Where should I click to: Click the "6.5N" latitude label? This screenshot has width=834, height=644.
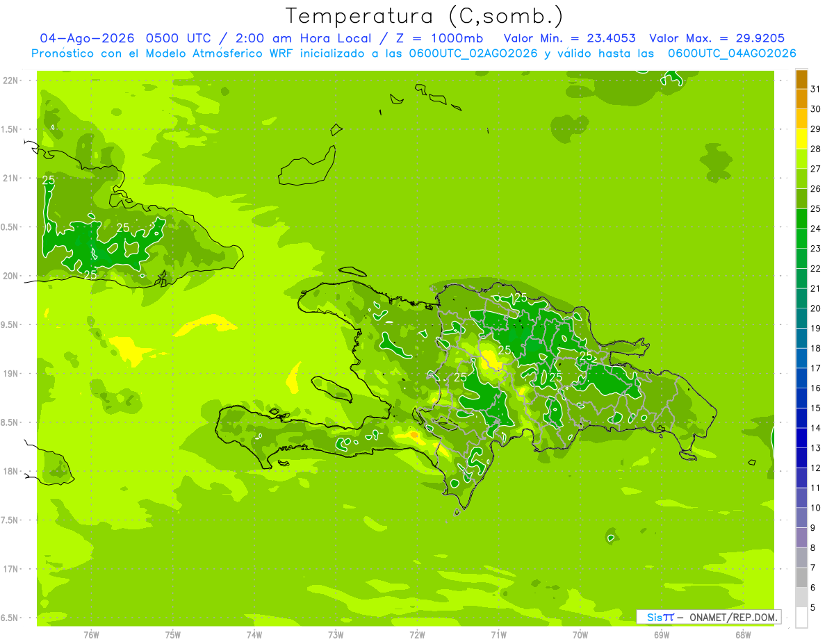(10, 618)
